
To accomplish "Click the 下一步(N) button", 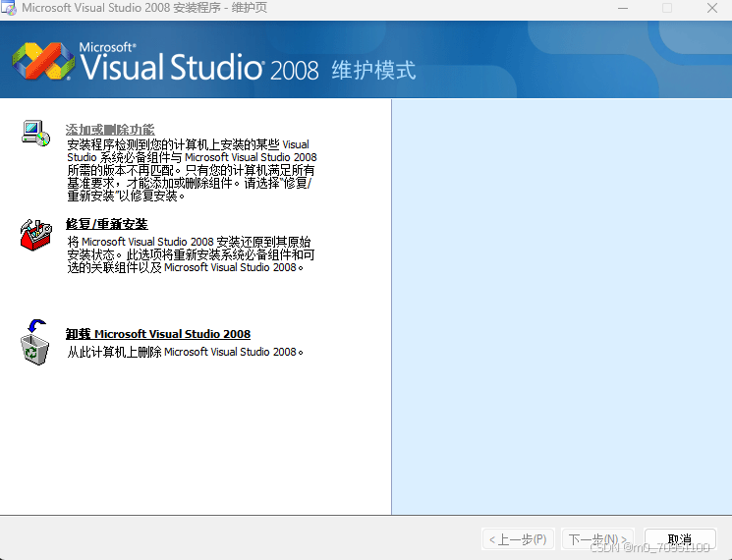I will point(597,539).
